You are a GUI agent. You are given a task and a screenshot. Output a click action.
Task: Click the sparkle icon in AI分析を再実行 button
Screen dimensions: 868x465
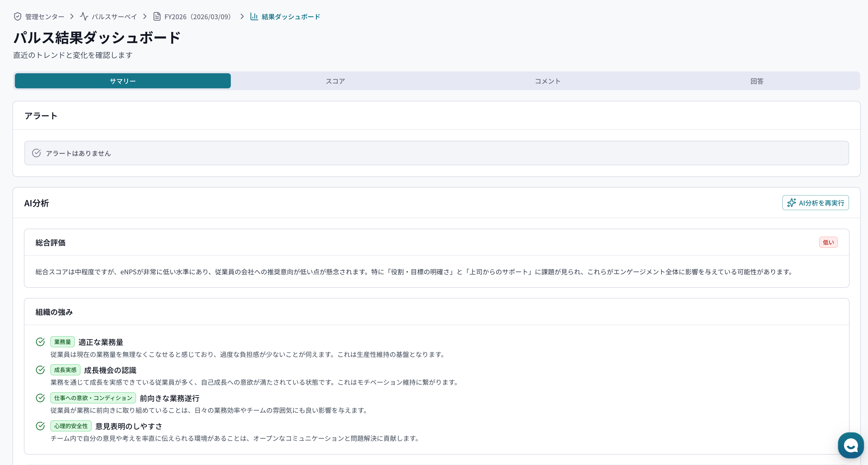coord(792,203)
